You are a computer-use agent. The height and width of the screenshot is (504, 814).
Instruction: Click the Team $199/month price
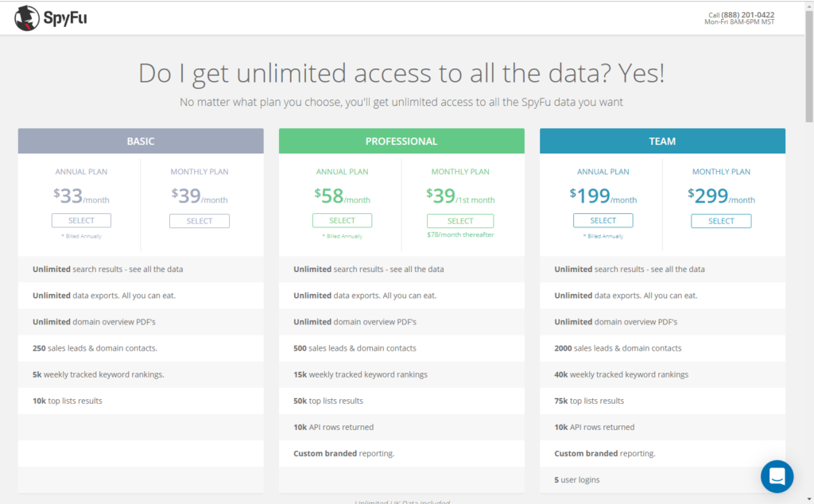(x=603, y=196)
